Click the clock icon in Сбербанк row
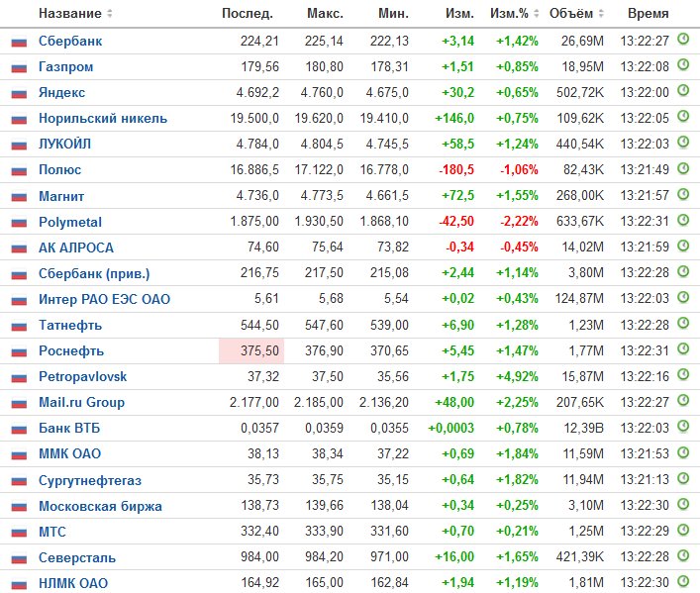The width and height of the screenshot is (700, 593). (x=683, y=40)
